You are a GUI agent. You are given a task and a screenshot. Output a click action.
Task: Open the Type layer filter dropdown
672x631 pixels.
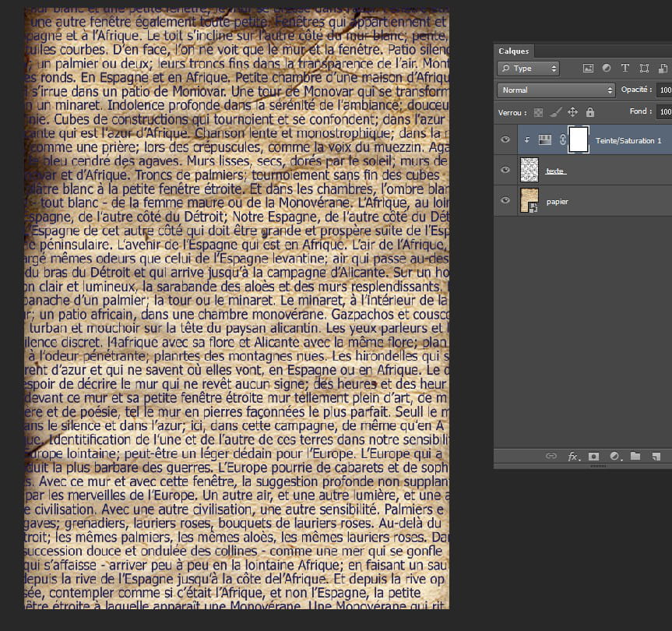tap(529, 68)
